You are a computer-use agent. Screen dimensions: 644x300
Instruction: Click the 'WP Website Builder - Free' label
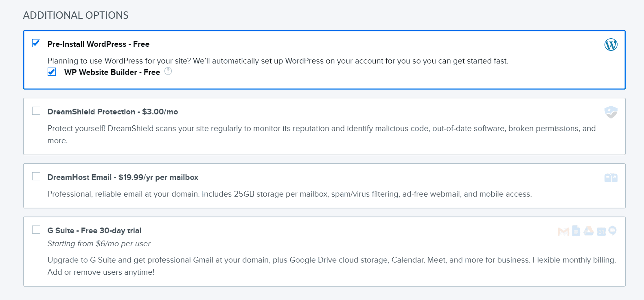click(x=112, y=72)
